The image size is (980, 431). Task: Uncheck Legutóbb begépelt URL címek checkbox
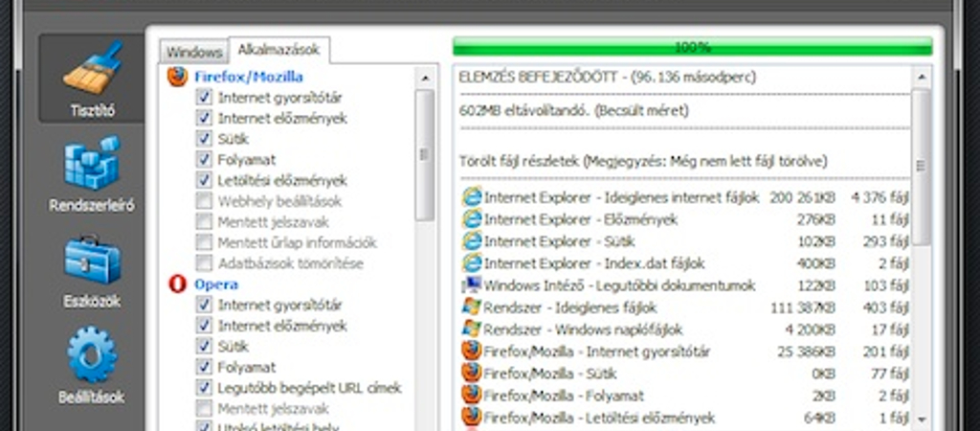pos(204,388)
